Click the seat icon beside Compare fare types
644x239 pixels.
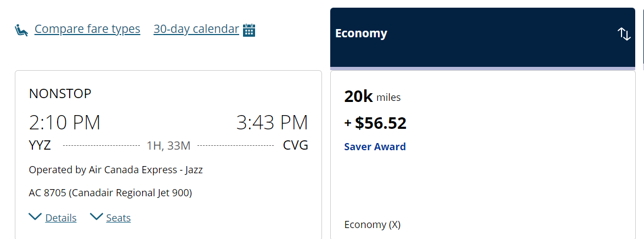pos(21,30)
